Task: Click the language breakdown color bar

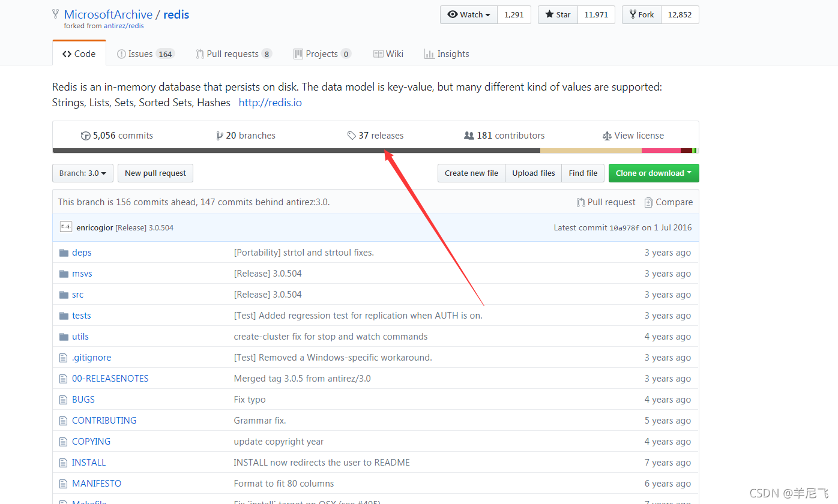Action: 376,151
